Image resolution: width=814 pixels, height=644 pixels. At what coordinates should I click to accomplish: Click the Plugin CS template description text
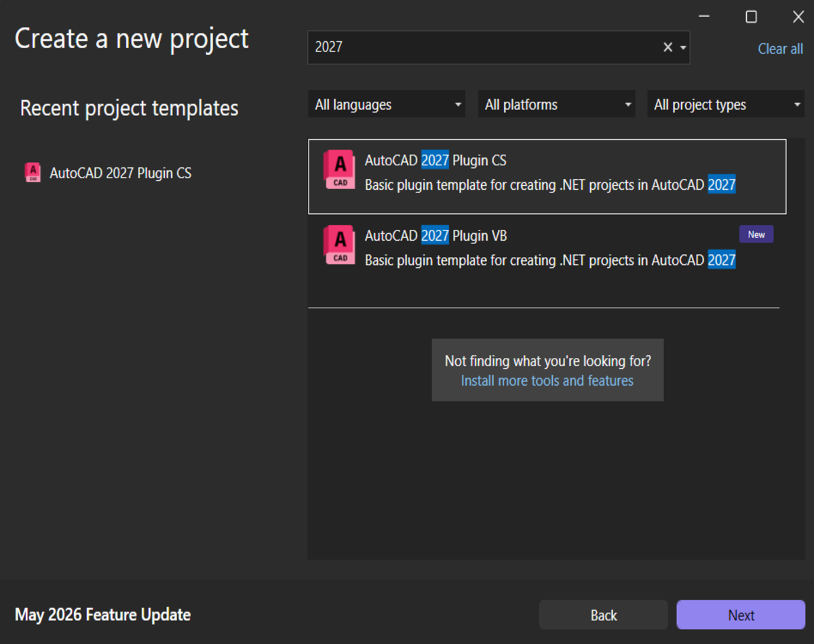pos(550,184)
